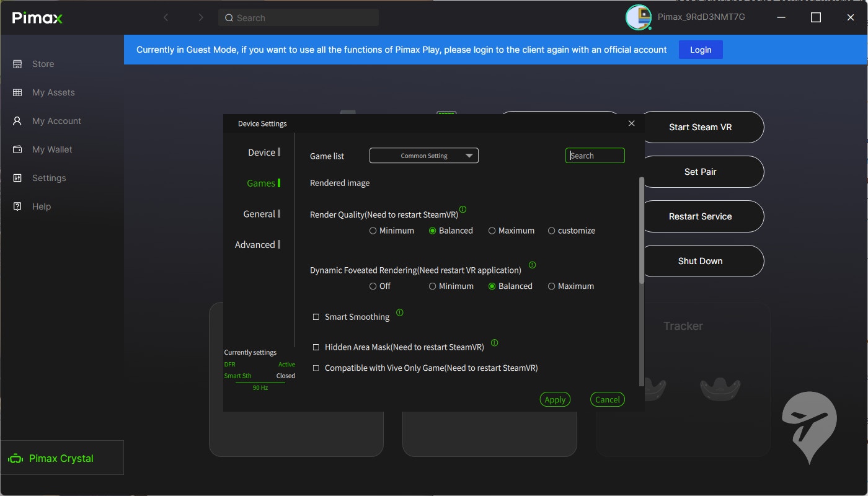This screenshot has width=868, height=496.
Task: Click the blue Login button
Action: tap(701, 50)
